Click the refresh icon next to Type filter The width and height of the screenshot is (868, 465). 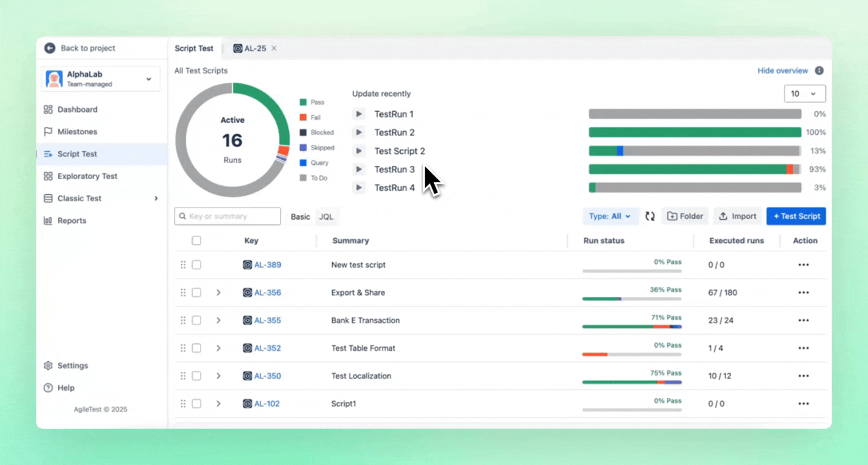650,216
